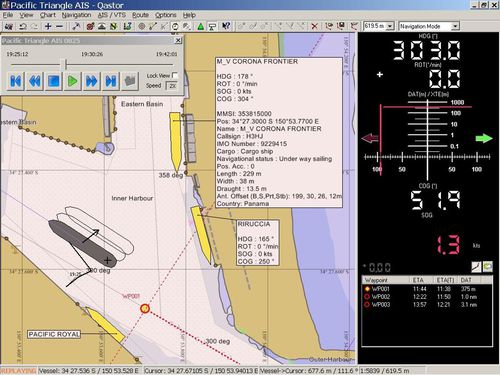Click the gray own-ship vessel on chart
Viewport: 500px width, 375px height.
[83, 243]
